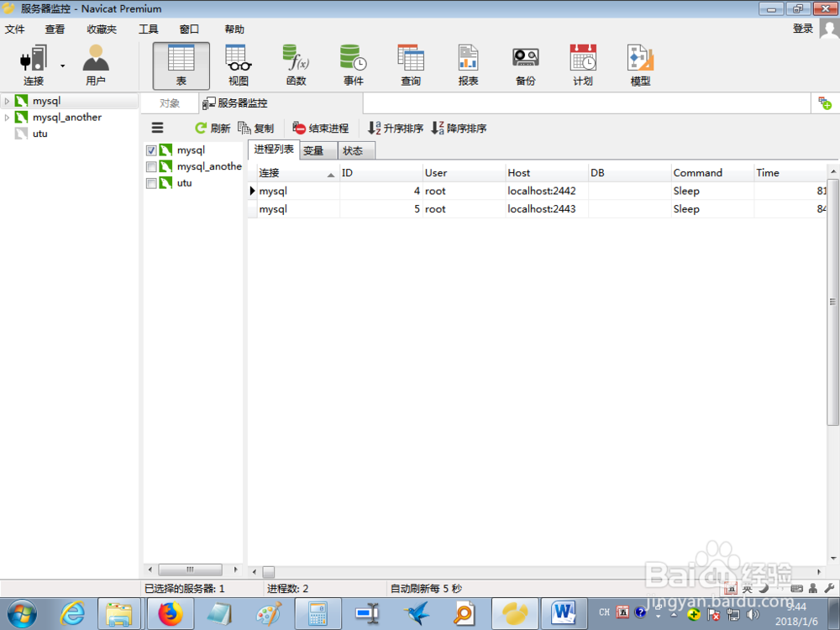This screenshot has height=630, width=840.
Task: Open the 视图 (View) toolbar icon
Action: (x=239, y=66)
